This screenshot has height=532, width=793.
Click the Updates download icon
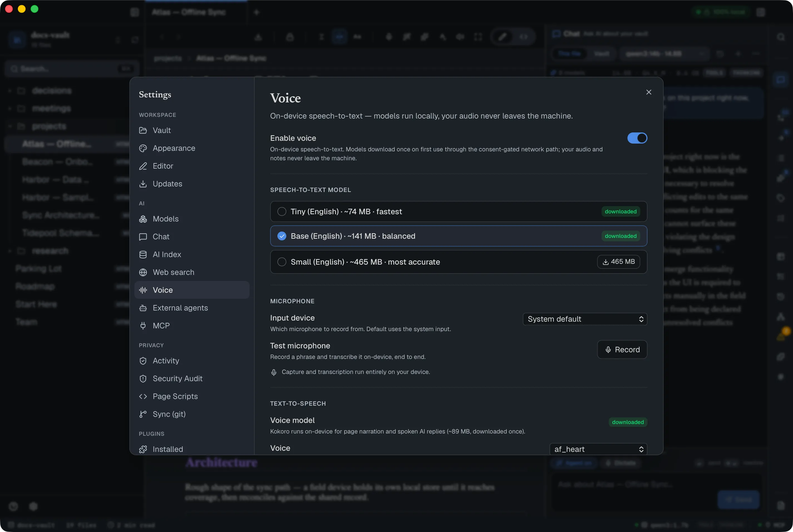(143, 184)
